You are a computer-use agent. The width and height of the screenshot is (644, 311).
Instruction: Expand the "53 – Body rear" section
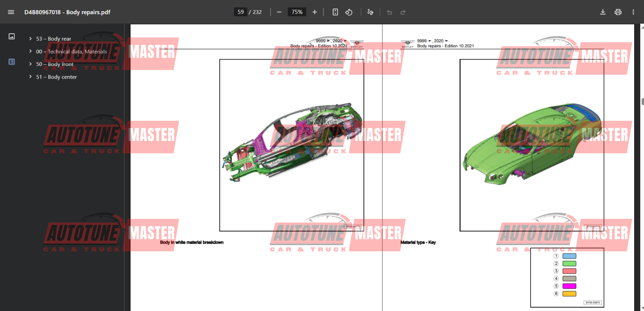pos(31,38)
